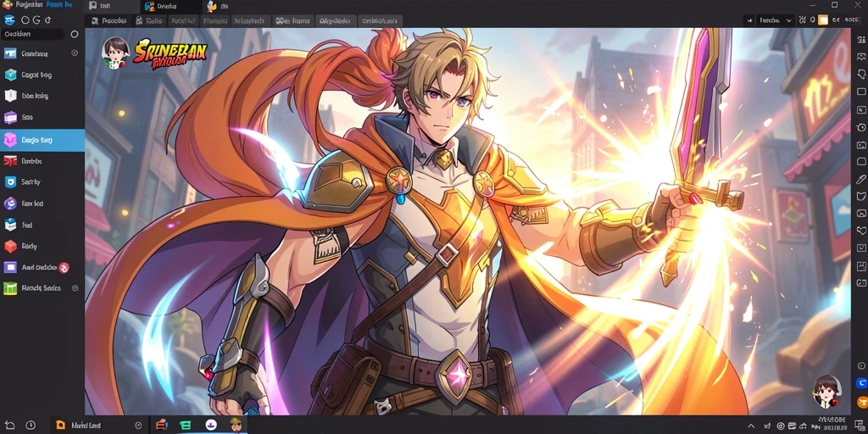Click the cup-shaped icon in the right sidebar
Screen dimensions: 868x434
(861, 196)
